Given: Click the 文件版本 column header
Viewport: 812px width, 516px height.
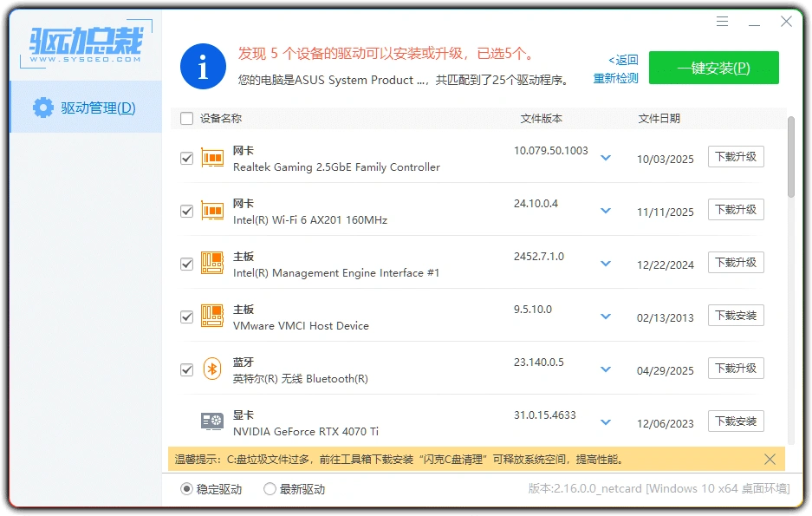Looking at the screenshot, I should (541, 118).
